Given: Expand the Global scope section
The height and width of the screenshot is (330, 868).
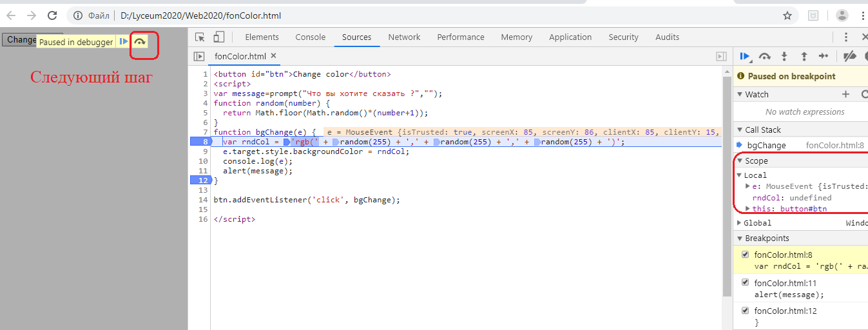Looking at the screenshot, I should tap(740, 223).
